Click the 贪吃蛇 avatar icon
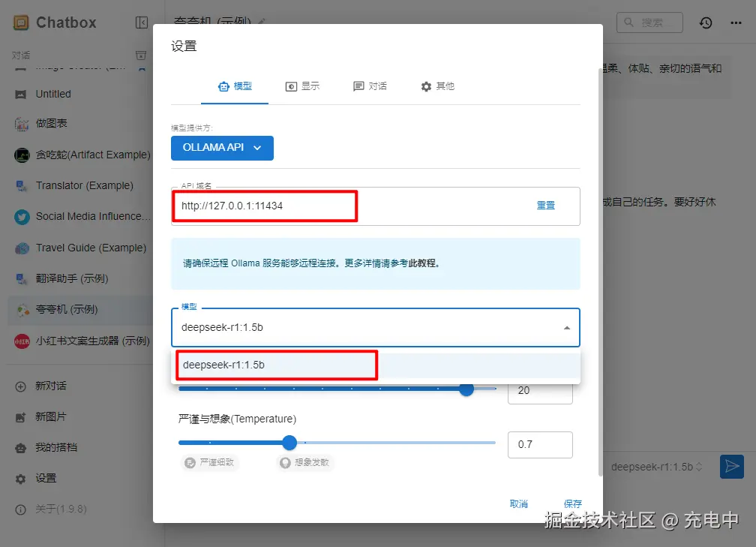 pos(22,155)
